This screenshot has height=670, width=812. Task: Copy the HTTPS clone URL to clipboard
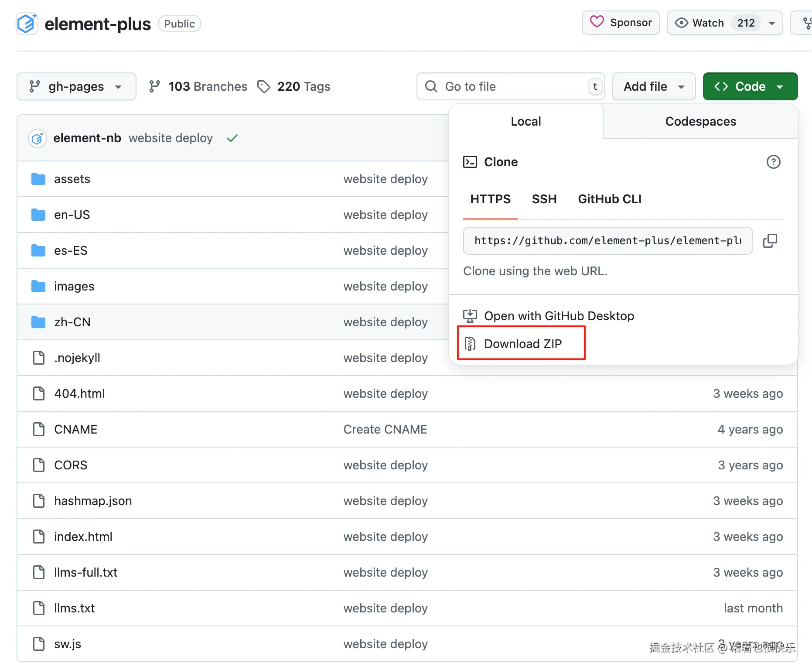click(770, 241)
